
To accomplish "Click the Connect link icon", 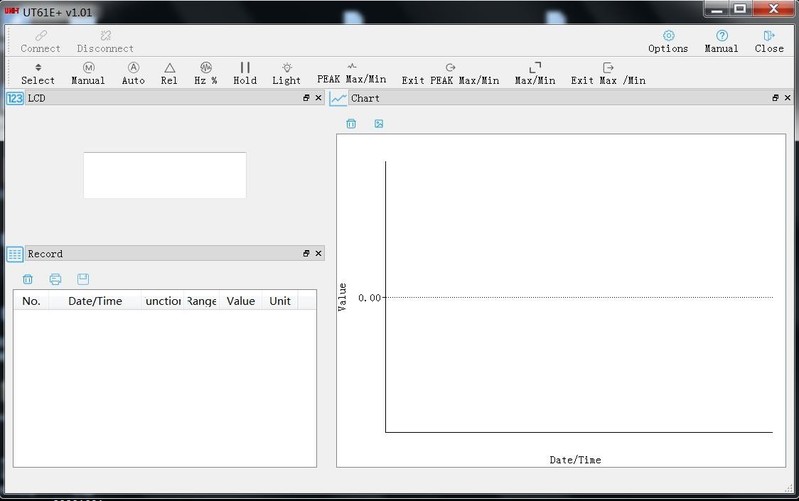I will point(40,36).
